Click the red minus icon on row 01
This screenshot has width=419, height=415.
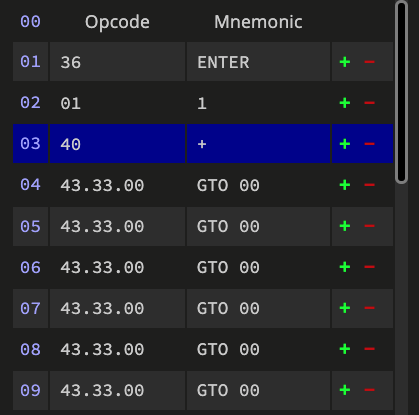(x=369, y=62)
